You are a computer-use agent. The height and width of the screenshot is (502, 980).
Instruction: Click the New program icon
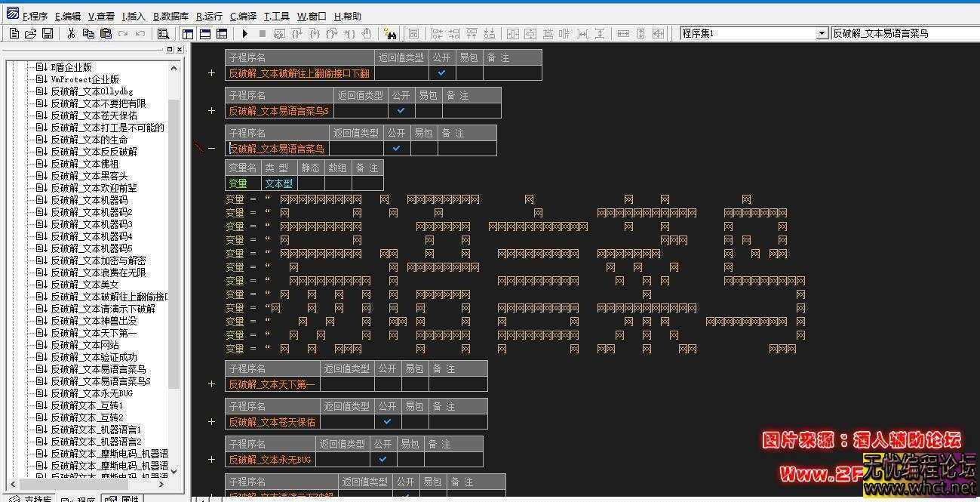[x=13, y=33]
